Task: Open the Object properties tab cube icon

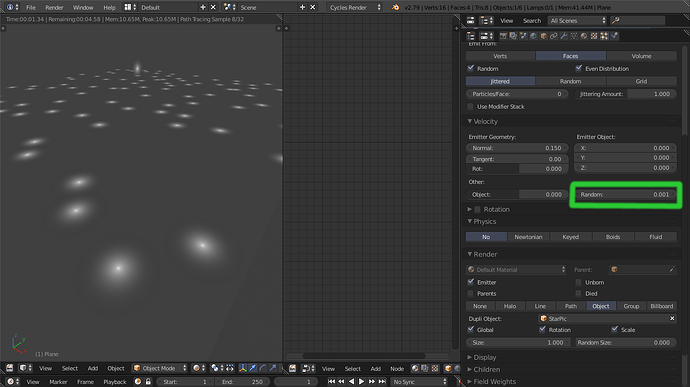Action: click(x=543, y=36)
